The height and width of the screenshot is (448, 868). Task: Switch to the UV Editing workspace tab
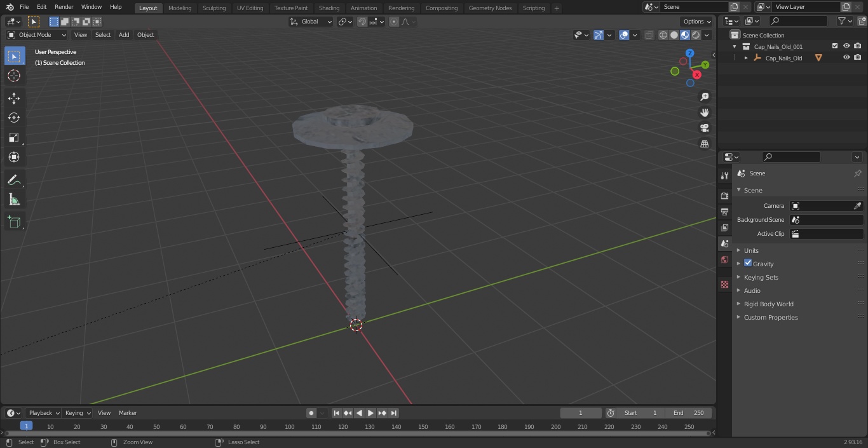[x=250, y=8]
